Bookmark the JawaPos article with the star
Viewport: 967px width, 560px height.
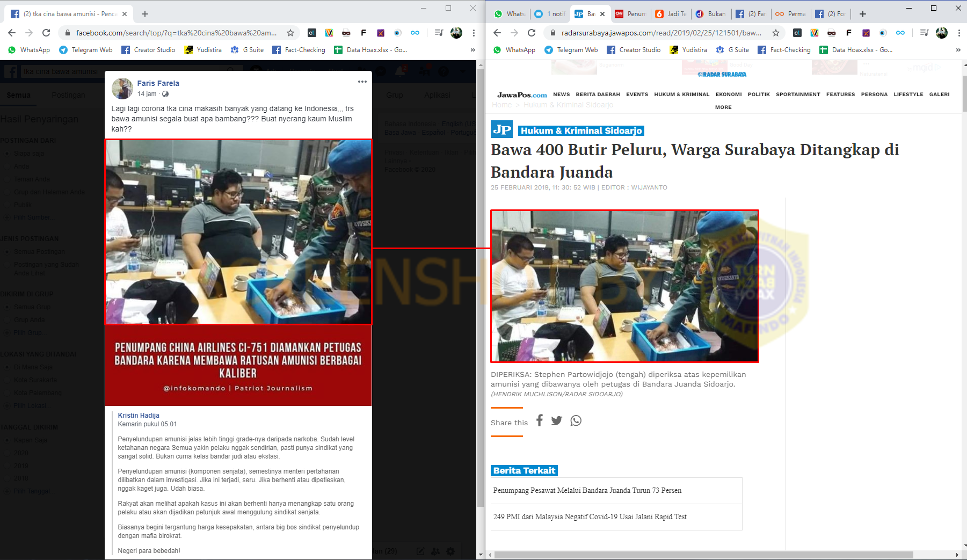click(x=776, y=33)
